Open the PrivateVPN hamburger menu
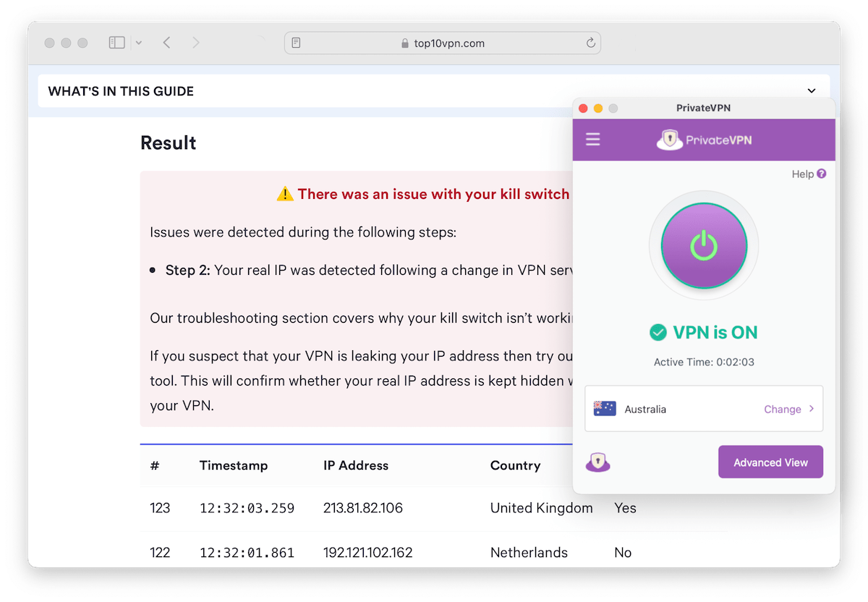This screenshot has width=868, height=602. click(x=592, y=139)
